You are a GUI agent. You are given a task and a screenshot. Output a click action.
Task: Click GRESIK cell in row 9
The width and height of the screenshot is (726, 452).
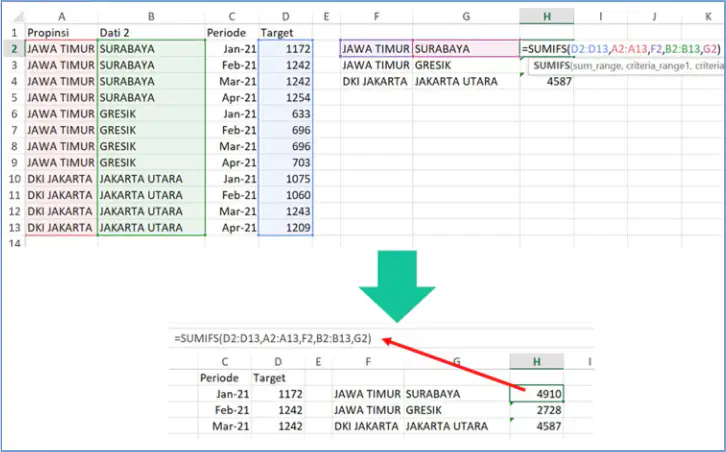(151, 163)
